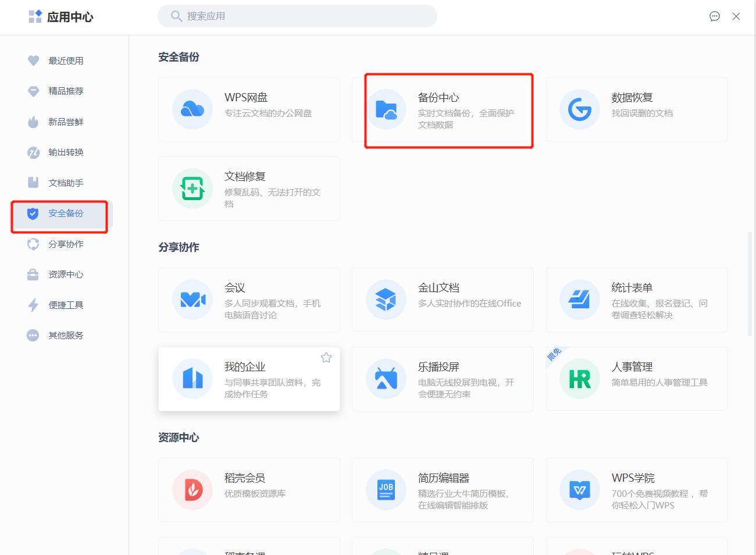The width and height of the screenshot is (756, 555).
Task: Launch the 数据恢复 data recovery tool
Action: click(636, 109)
